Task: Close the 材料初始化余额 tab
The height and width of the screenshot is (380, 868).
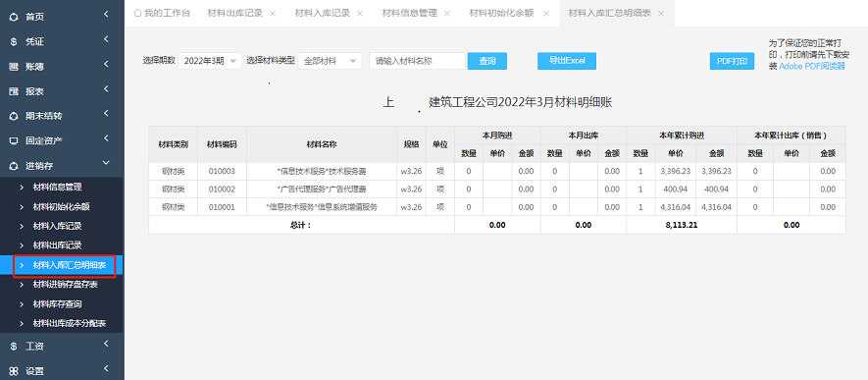Action: [x=546, y=14]
